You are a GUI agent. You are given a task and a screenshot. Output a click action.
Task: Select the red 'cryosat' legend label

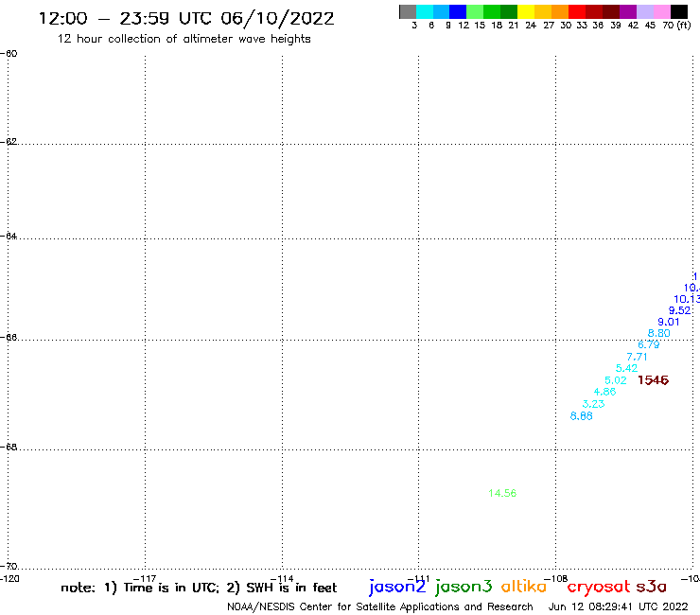pos(599,587)
